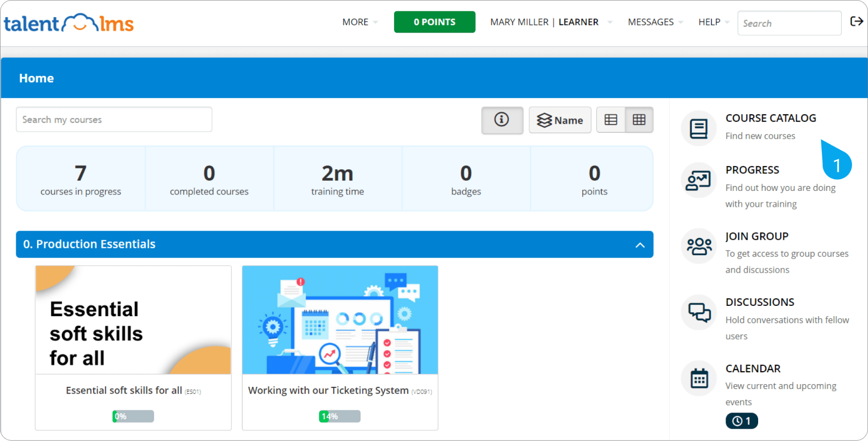
Task: Open the HELP menu
Action: point(712,22)
